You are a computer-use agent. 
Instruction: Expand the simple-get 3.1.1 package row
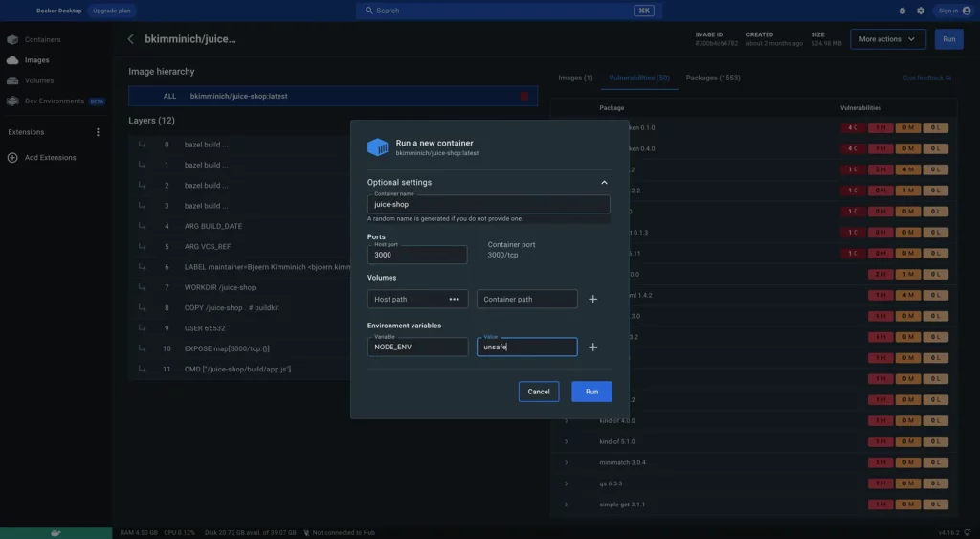point(567,505)
